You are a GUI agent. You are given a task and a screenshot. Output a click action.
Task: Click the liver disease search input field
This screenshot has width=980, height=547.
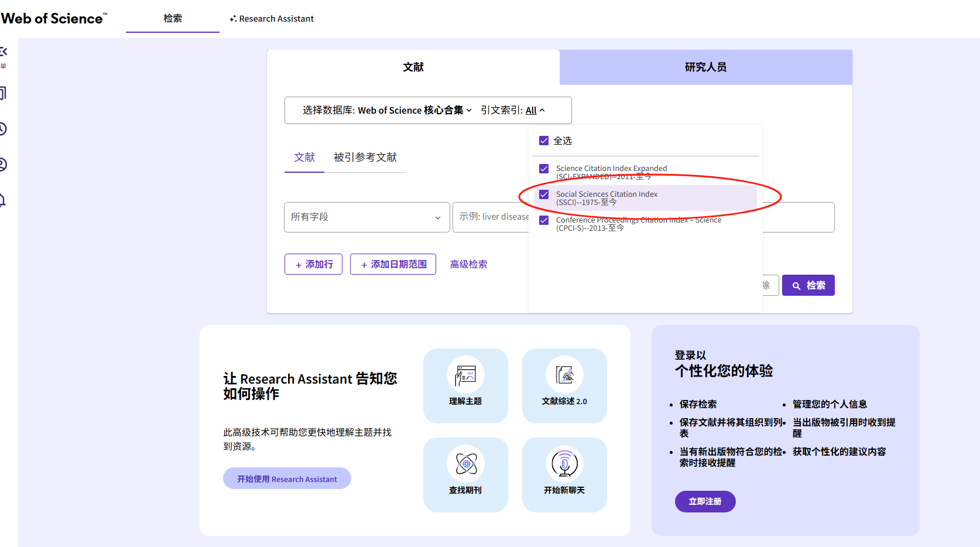[x=492, y=217]
